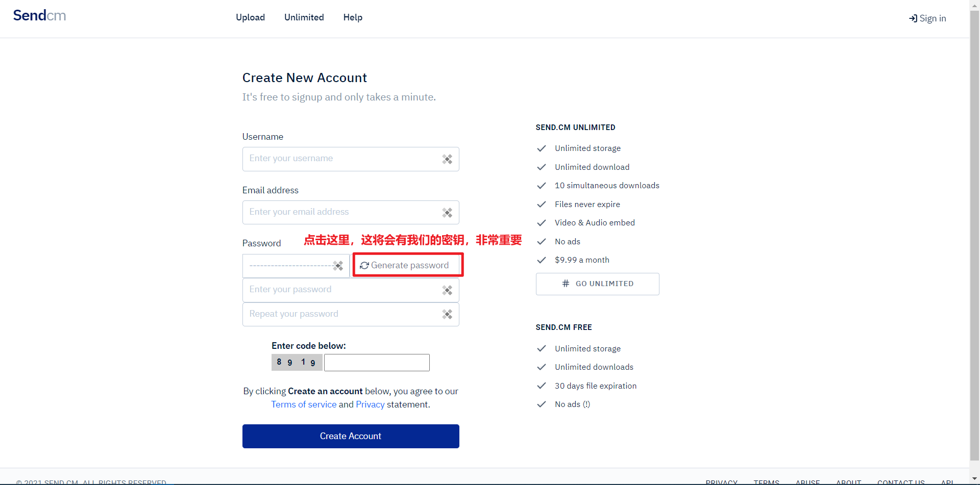Click the X icon in Repeat your password

pos(448,314)
